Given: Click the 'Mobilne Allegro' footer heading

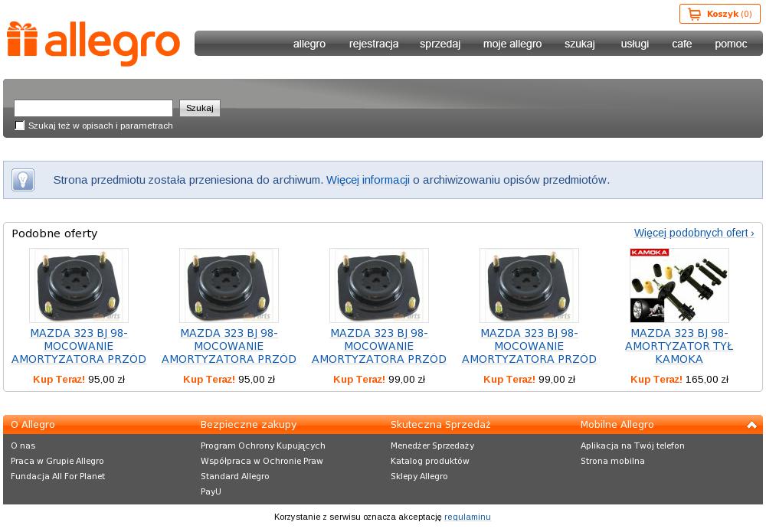Looking at the screenshot, I should click(617, 425).
